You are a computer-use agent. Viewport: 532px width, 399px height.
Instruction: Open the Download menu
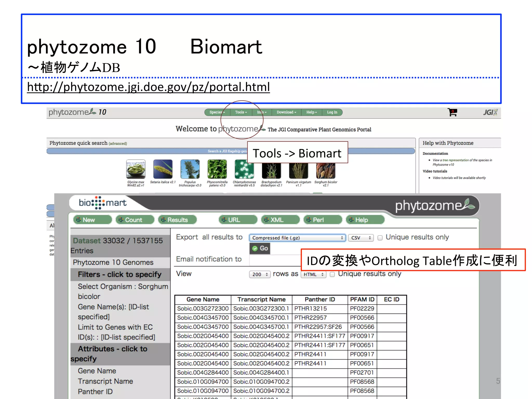tap(287, 112)
